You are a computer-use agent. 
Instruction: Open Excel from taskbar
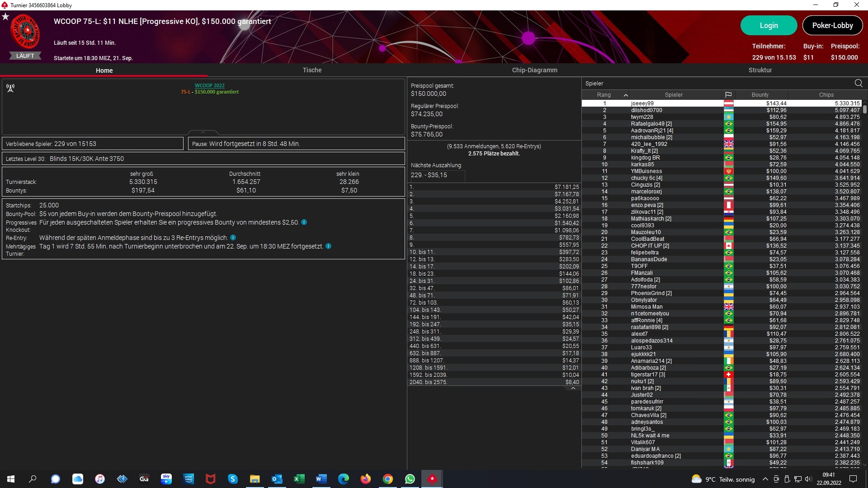pyautogui.click(x=299, y=479)
